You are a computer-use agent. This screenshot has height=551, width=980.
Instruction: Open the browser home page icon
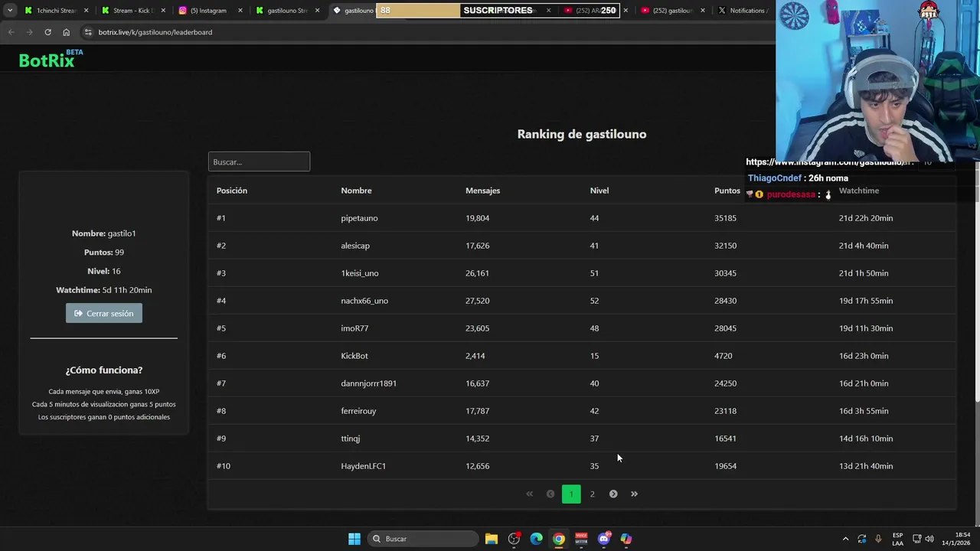[x=66, y=32]
